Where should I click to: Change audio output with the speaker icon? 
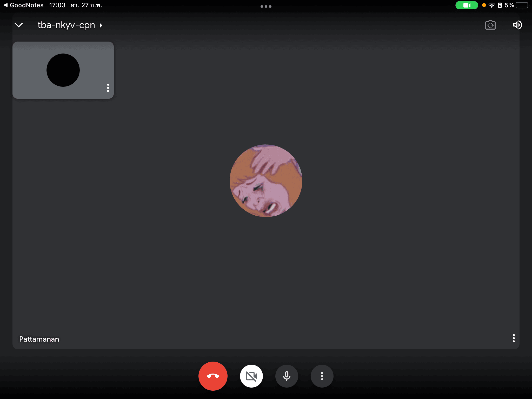(517, 25)
